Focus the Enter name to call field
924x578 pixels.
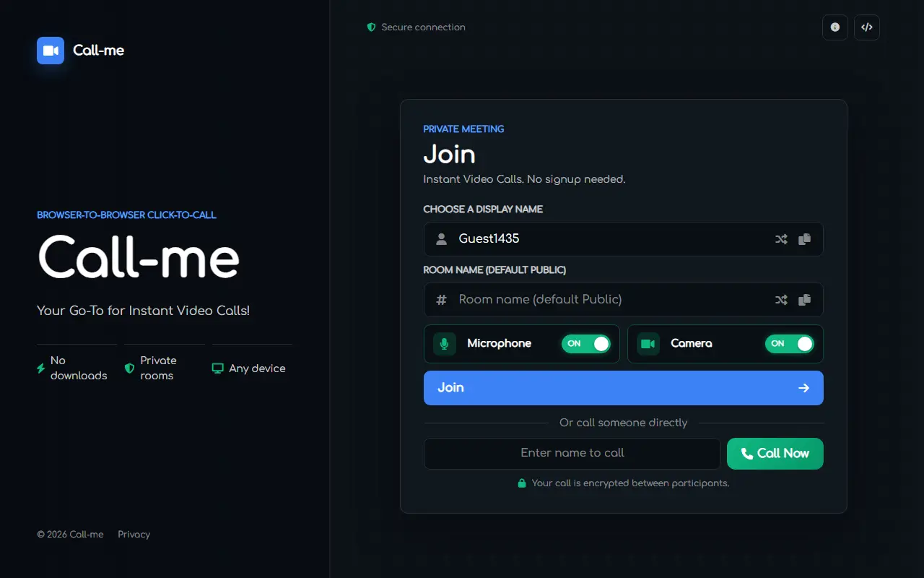pyautogui.click(x=572, y=454)
